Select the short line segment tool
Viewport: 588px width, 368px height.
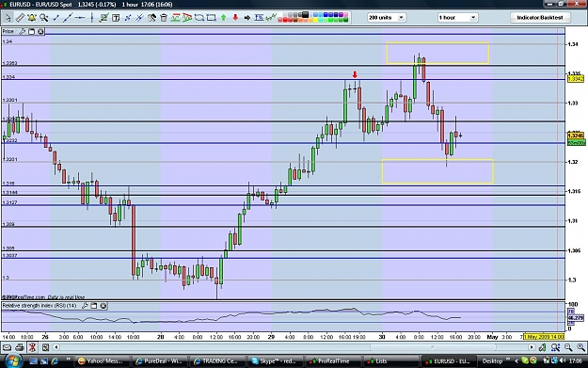56,18
